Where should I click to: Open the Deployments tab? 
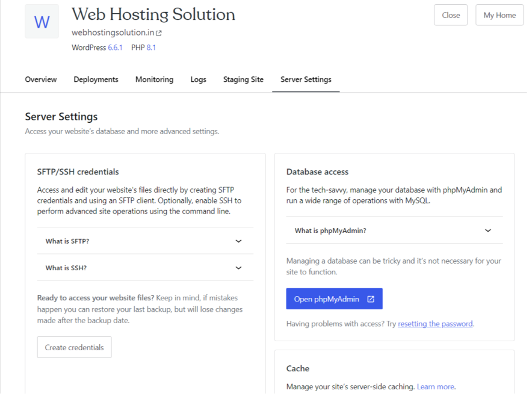[x=96, y=79]
